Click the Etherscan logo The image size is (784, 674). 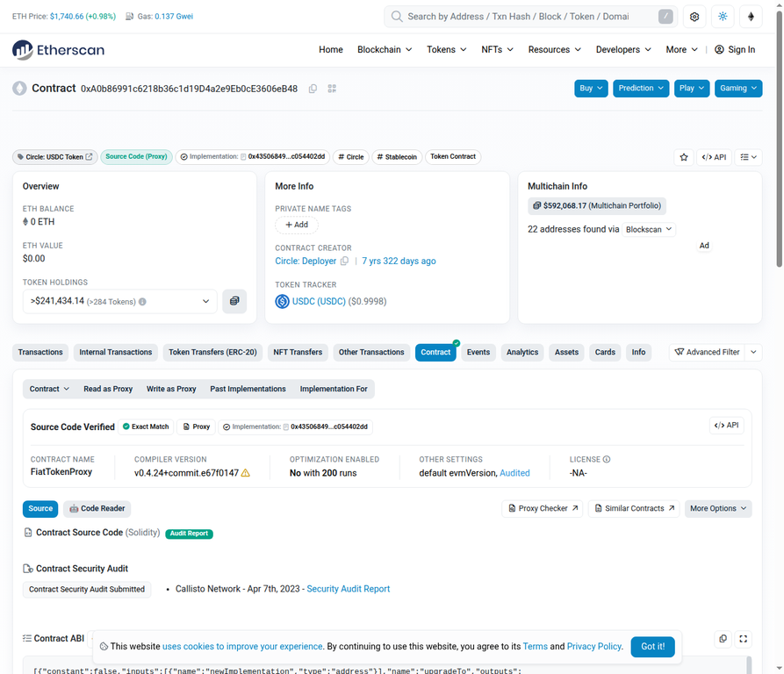(x=58, y=50)
